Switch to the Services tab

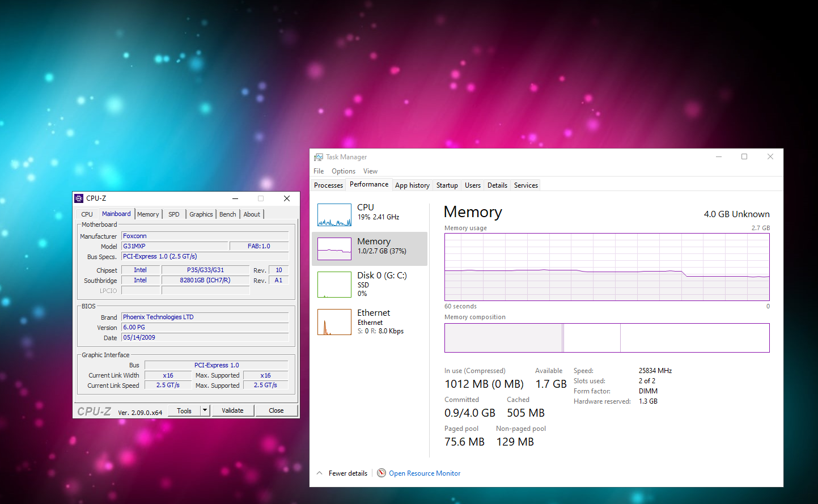point(526,185)
